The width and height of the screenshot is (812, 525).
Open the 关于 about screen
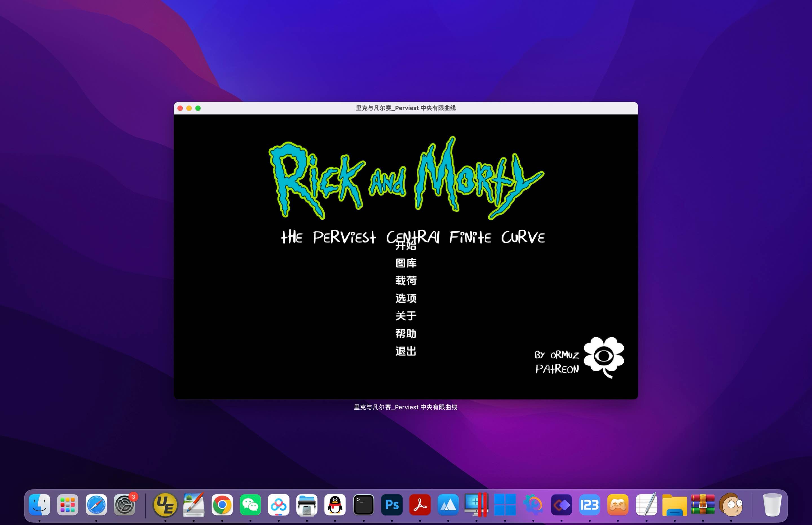point(406,316)
